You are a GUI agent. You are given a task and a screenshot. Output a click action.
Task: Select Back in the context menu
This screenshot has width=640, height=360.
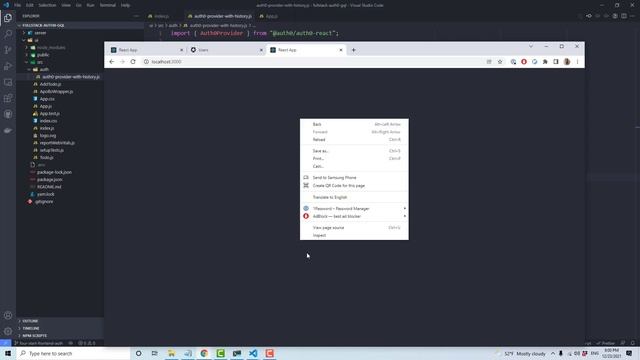pyautogui.click(x=354, y=124)
